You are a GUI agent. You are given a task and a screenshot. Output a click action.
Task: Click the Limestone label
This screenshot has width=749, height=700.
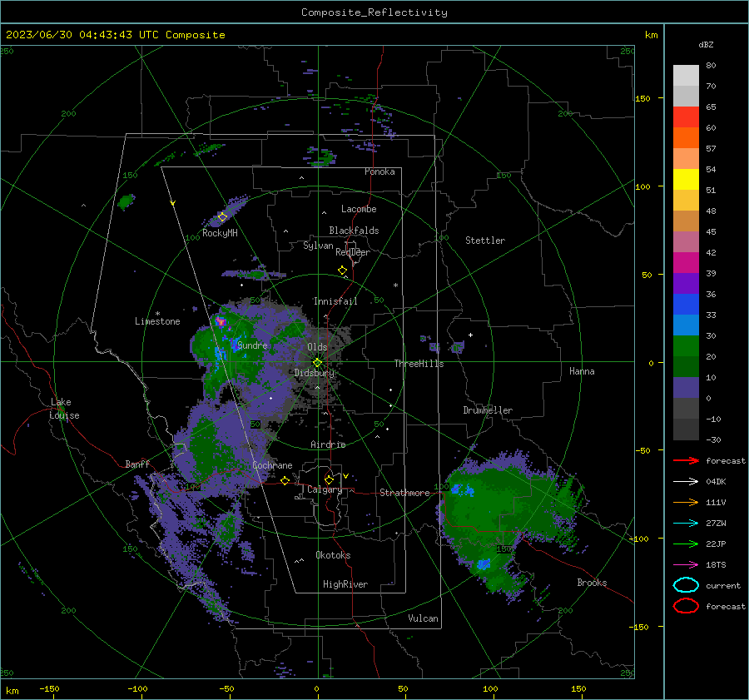[x=157, y=321]
